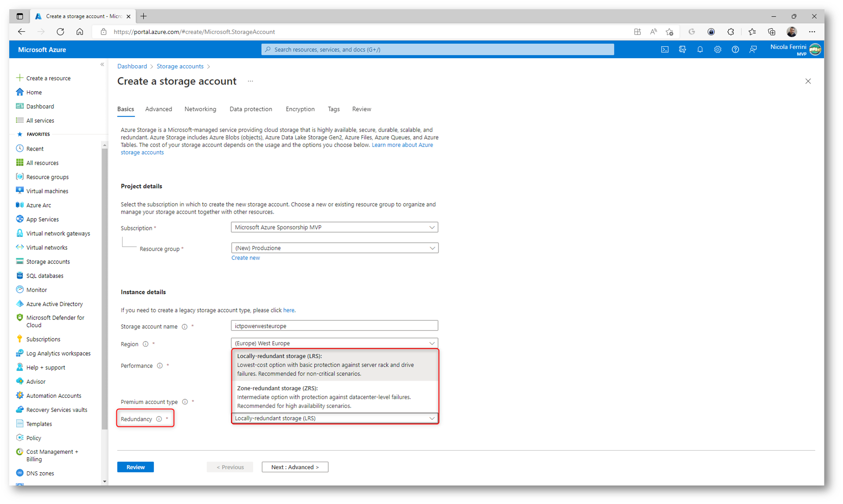Open portal settings gear icon

tap(717, 49)
